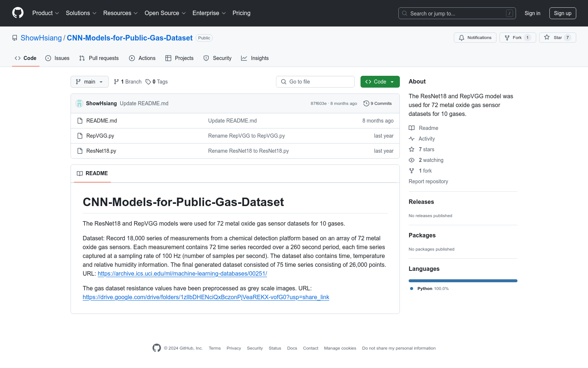Viewport: 588px width, 368px height.
Task: Click the Releases heading link
Action: pyautogui.click(x=421, y=202)
